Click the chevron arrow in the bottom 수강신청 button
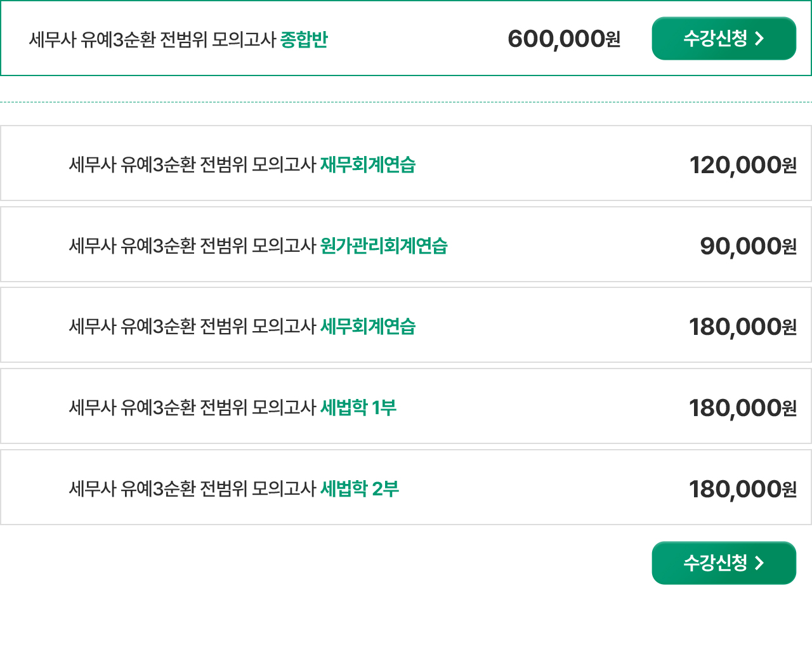This screenshot has width=812, height=666. click(759, 563)
